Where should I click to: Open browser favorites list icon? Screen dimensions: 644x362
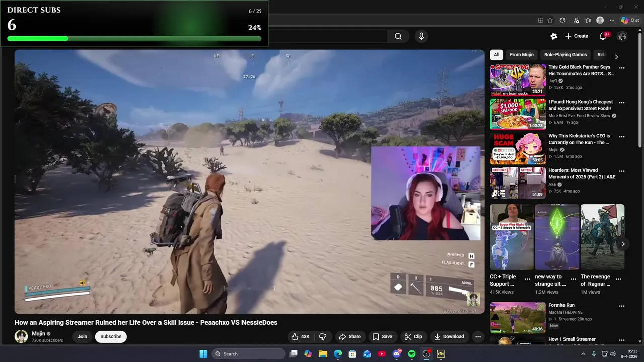588,20
